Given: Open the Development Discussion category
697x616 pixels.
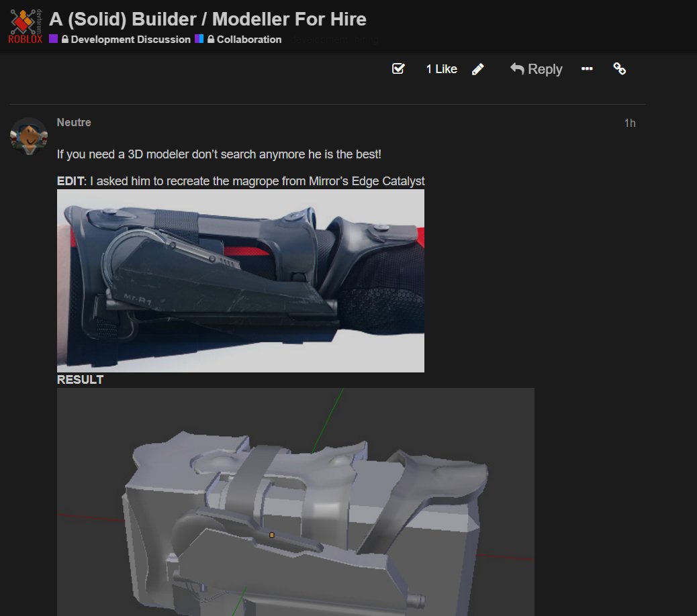Looking at the screenshot, I should [x=130, y=40].
